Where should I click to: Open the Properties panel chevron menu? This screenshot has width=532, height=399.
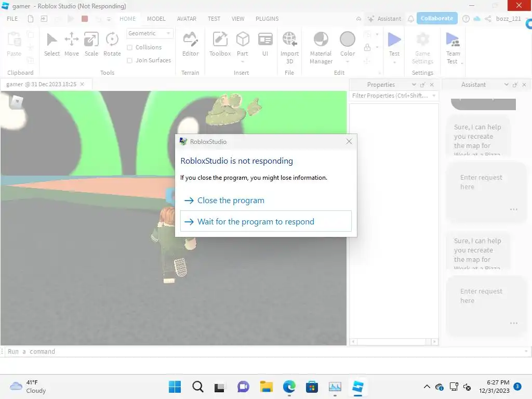pos(414,85)
